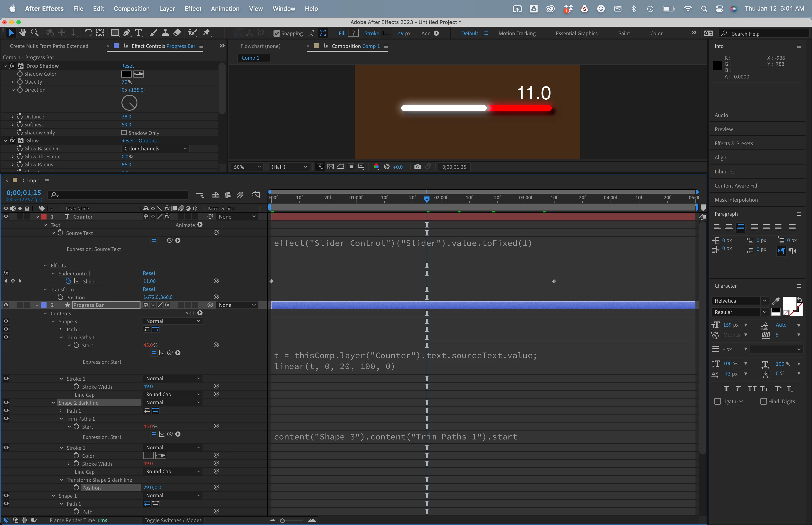Select the Rectangle shape tool

[115, 33]
